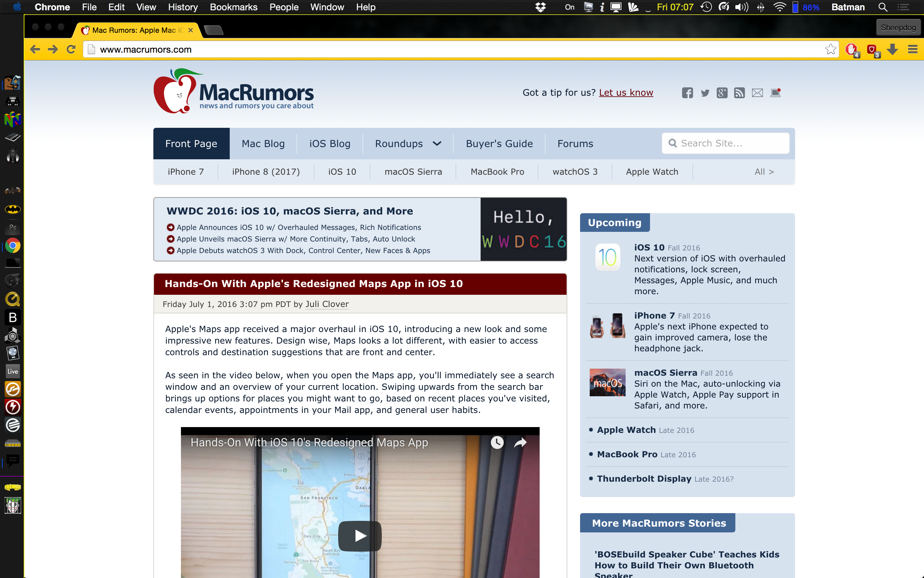This screenshot has height=578, width=924.
Task: Open the Chrome hamburger menu
Action: (912, 49)
